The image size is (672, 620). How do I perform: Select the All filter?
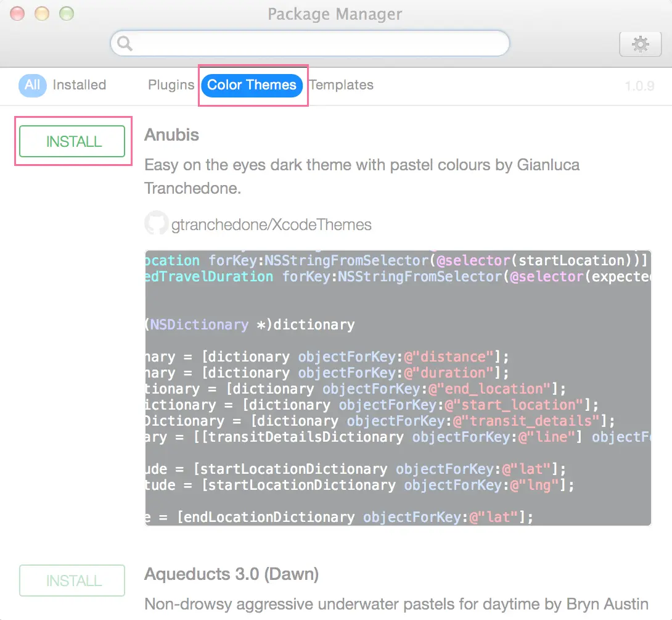33,85
